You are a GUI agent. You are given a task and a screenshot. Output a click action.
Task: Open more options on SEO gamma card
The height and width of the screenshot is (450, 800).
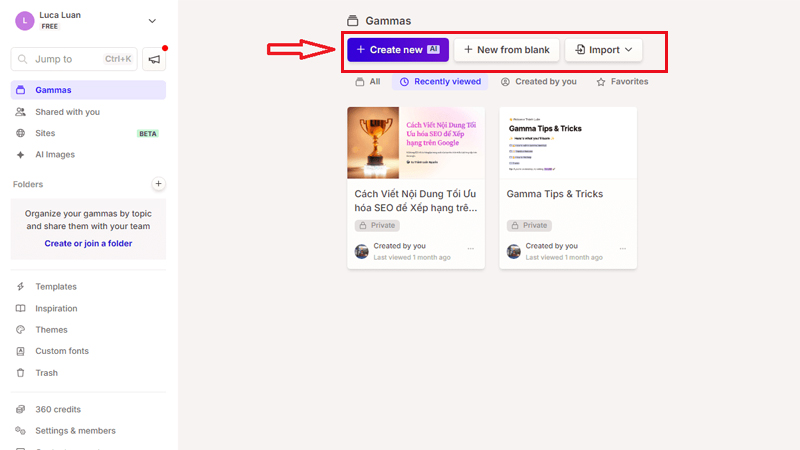[x=470, y=249]
